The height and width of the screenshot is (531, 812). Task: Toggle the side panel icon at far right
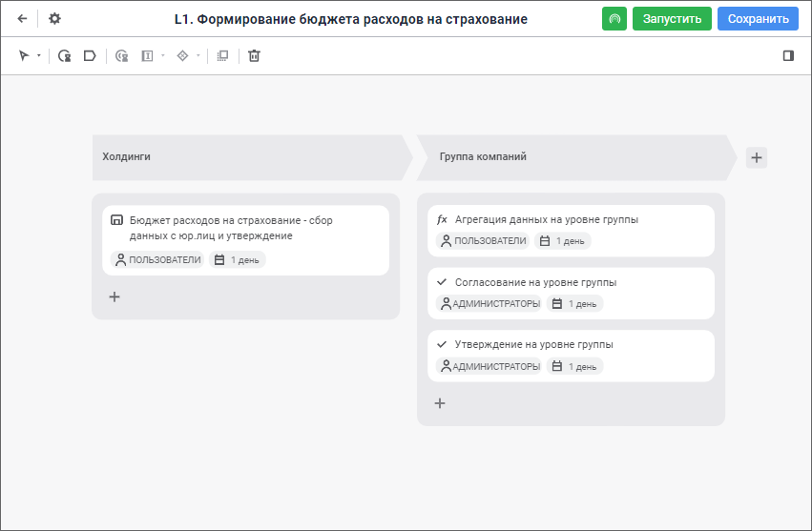[788, 56]
